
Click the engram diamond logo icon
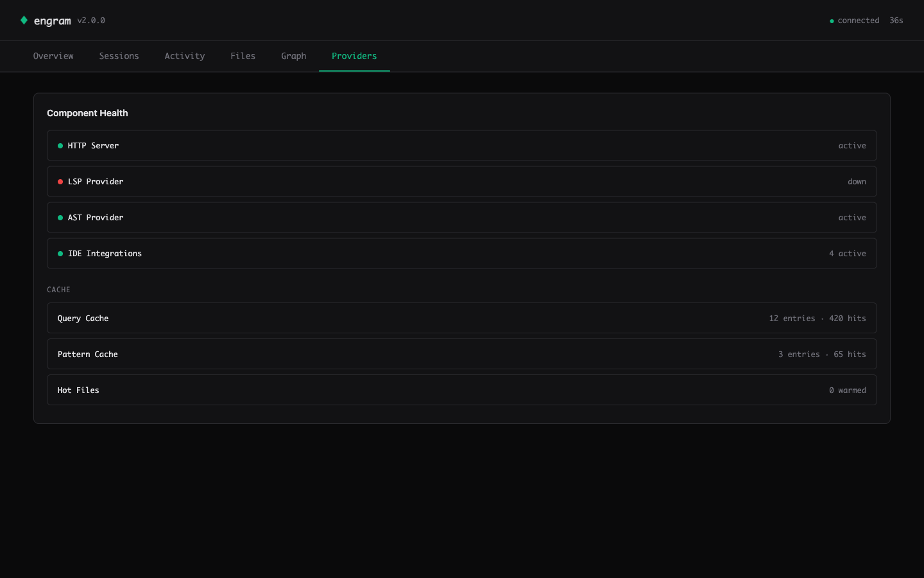point(24,20)
